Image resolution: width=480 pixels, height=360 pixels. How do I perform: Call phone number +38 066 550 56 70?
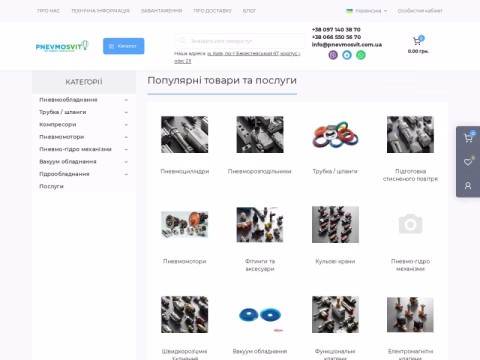click(x=336, y=37)
